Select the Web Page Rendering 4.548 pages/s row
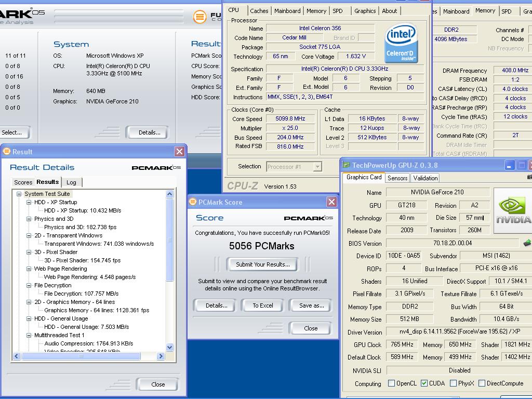The height and width of the screenshot is (399, 532). pyautogui.click(x=89, y=277)
